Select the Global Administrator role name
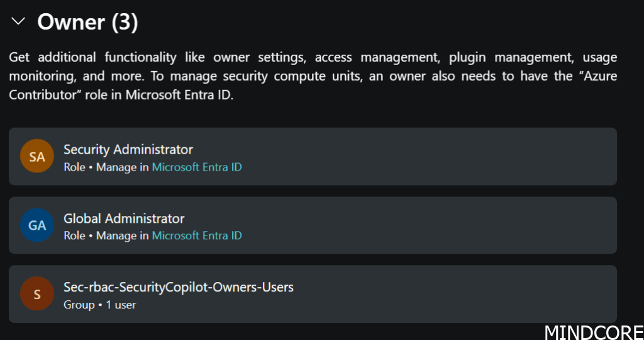This screenshot has height=340, width=644. 124,218
